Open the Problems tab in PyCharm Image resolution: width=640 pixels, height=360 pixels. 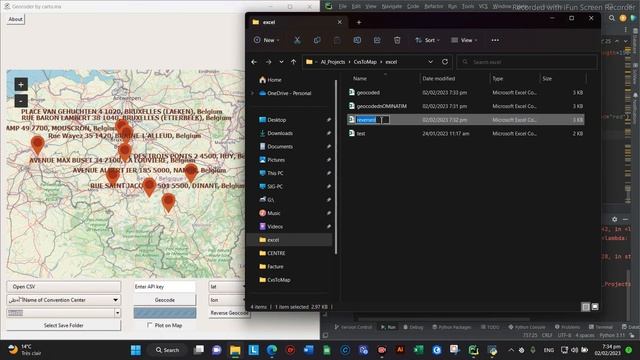click(x=567, y=327)
